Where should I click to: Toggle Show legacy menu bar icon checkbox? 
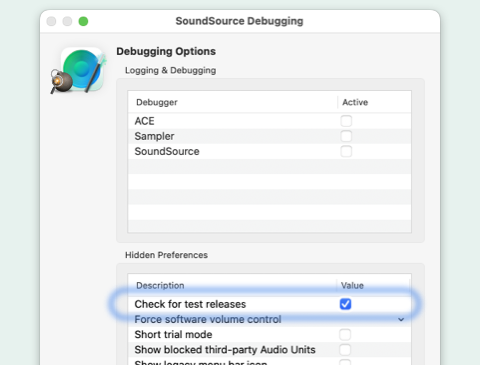pos(345,362)
